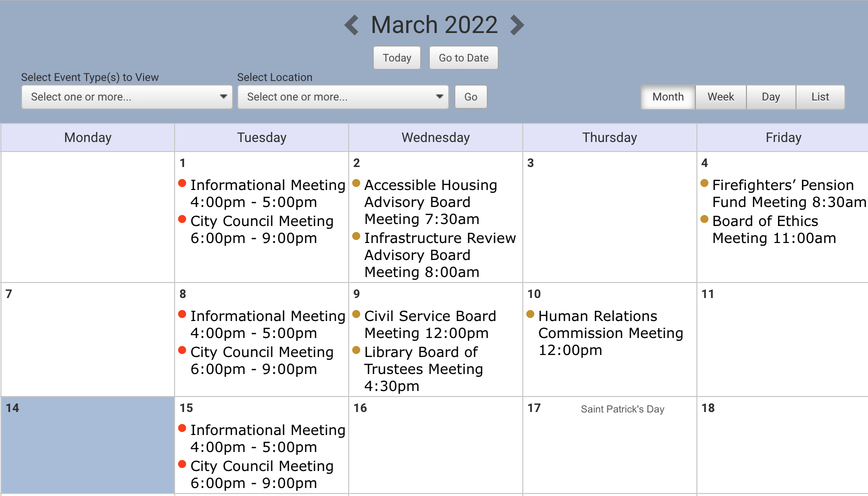Select the highlighted March 14 day cell
The height and width of the screenshot is (496, 868).
[x=88, y=445]
